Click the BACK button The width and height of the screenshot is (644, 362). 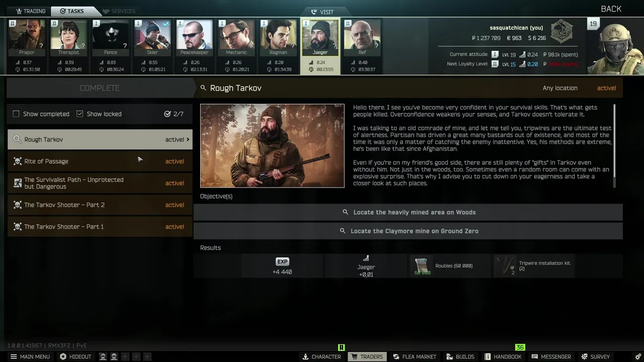(611, 9)
